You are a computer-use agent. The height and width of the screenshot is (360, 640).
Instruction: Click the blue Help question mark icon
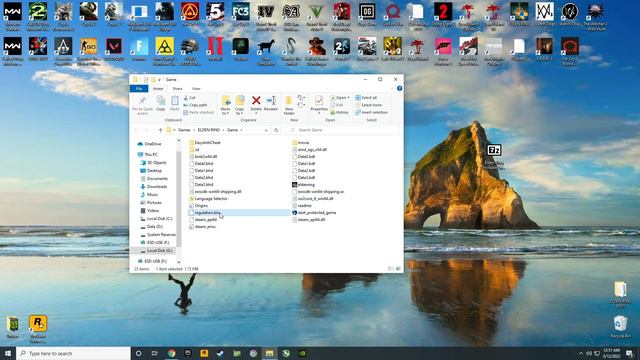[399, 88]
